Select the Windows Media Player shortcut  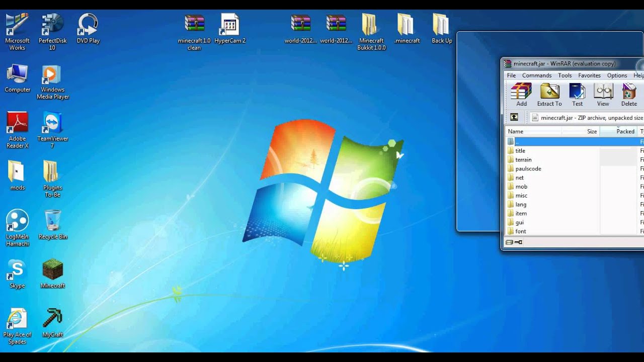[52, 82]
